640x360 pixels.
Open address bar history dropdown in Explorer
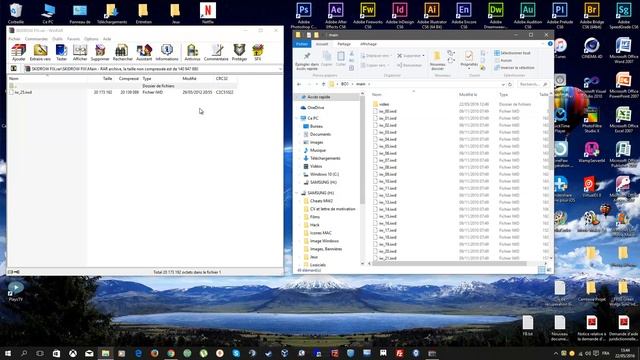(x=503, y=84)
